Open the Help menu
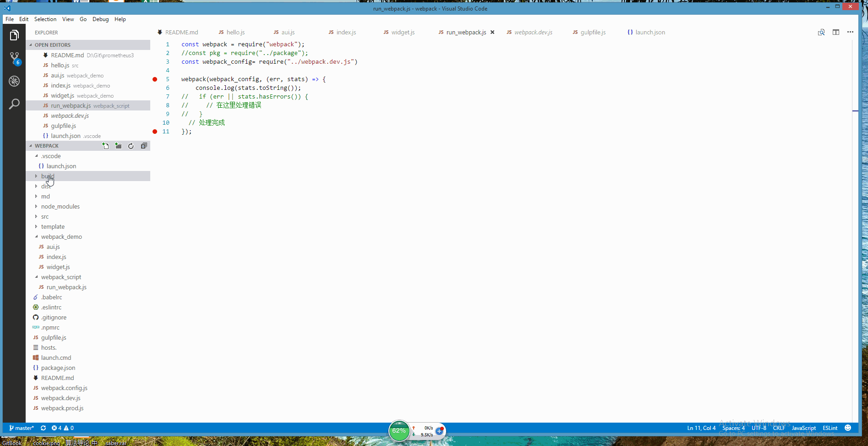868x446 pixels. 120,19
